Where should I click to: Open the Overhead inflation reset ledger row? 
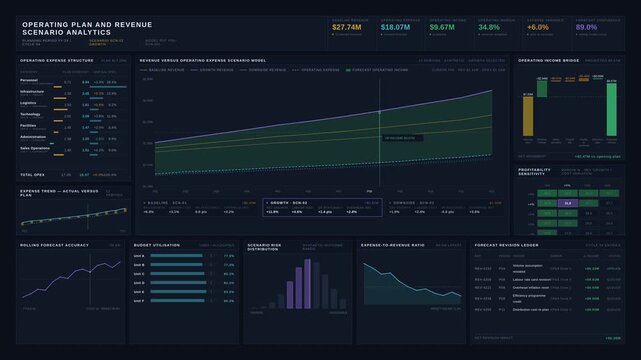click(547, 288)
